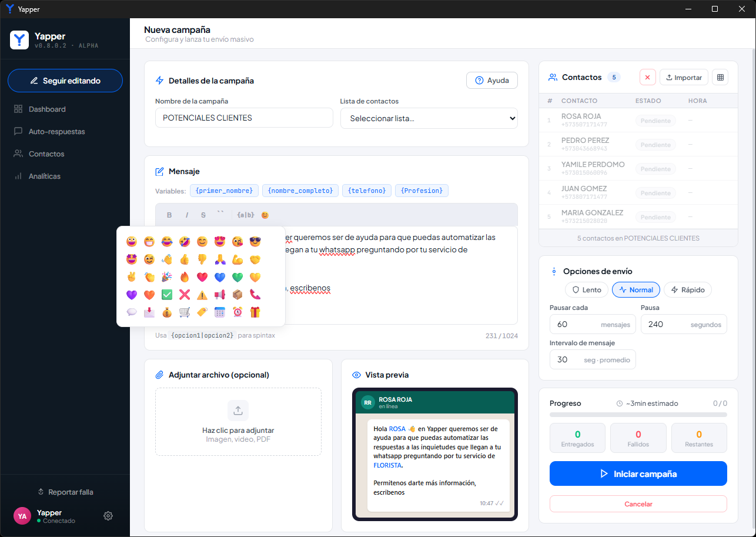Insert the pink telephone receiver emoji
The height and width of the screenshot is (537, 756).
point(255,295)
